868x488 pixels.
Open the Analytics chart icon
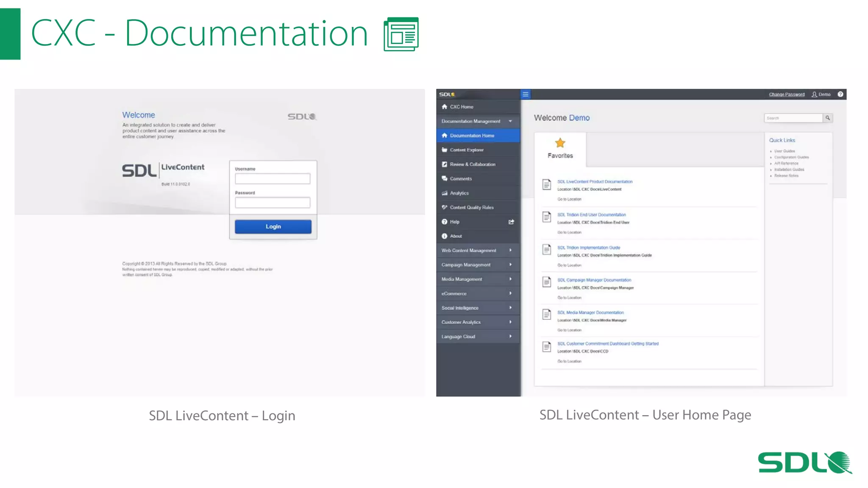pos(445,193)
